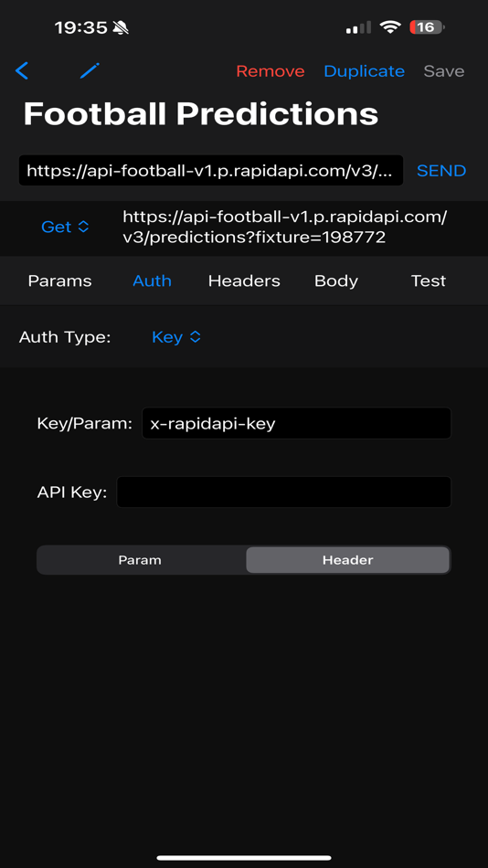Switch to the Params tab
Screen dimensions: 488x868
click(x=59, y=281)
